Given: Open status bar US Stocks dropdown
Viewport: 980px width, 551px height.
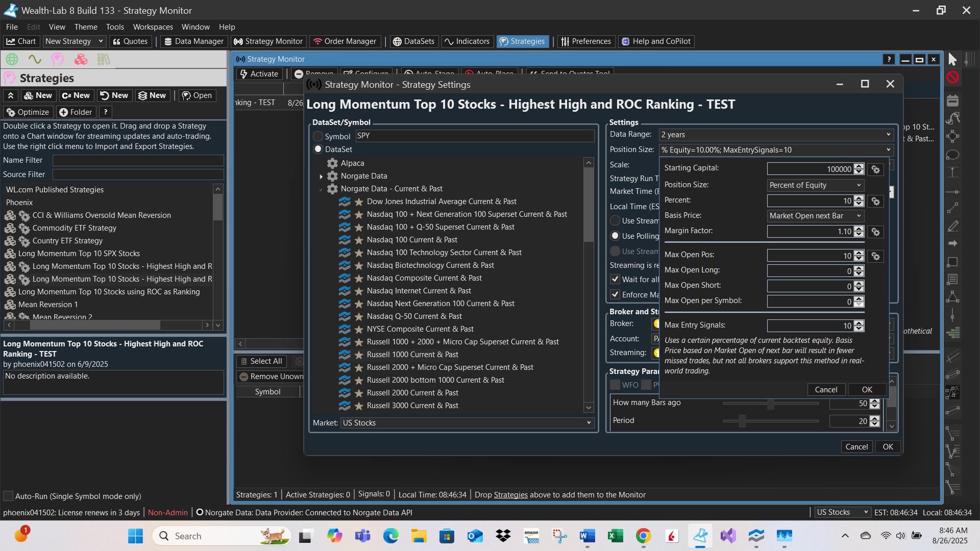Looking at the screenshot, I should [842, 512].
